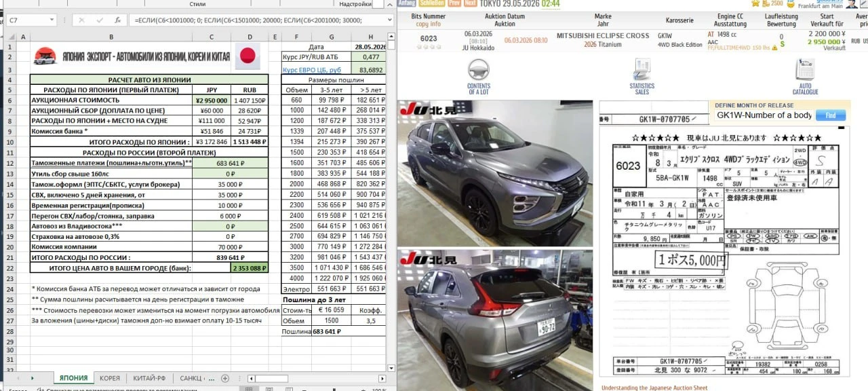Select column H header in Excel
The image size is (868, 391).
point(371,37)
